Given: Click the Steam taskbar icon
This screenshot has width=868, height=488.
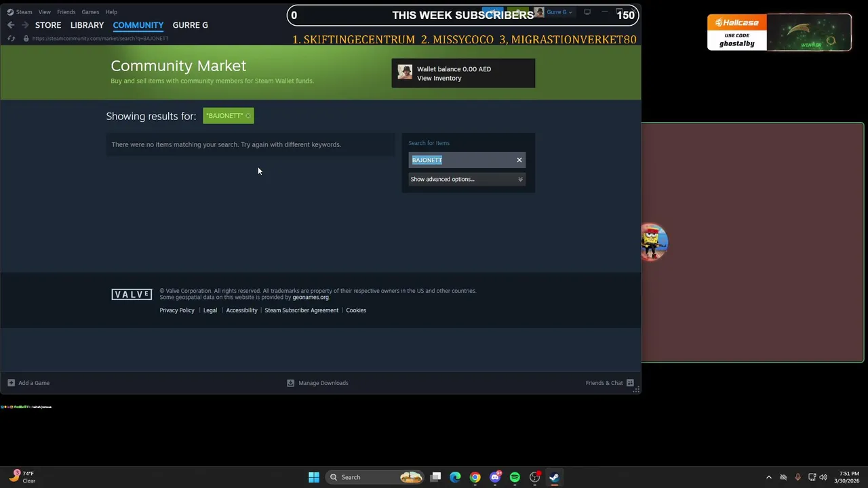Looking at the screenshot, I should point(554,477).
